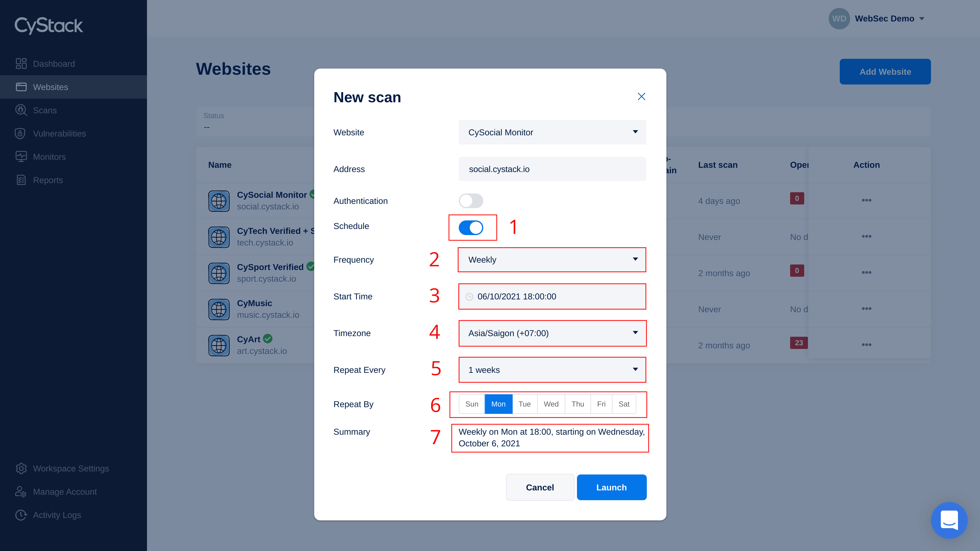980x551 pixels.
Task: Click the Workspace Settings gear icon
Action: coord(21,468)
